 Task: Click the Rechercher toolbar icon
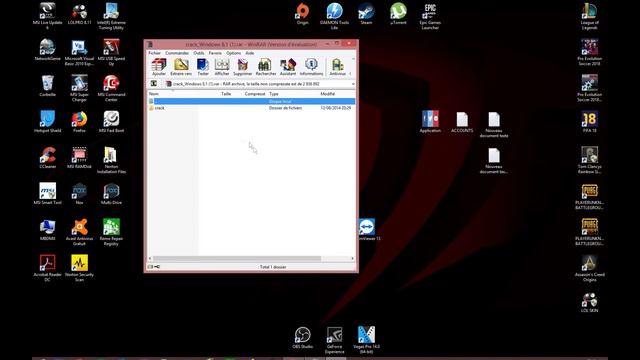tap(265, 67)
